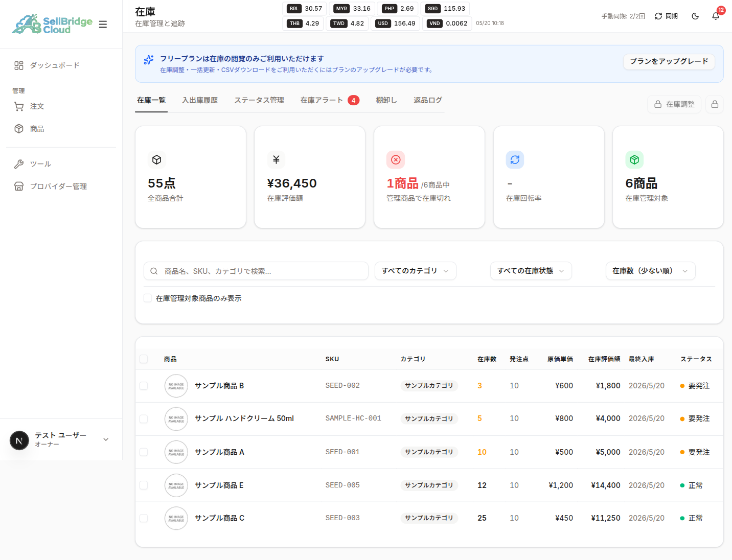
Task: Open notifications bell with 12 badge
Action: (716, 16)
